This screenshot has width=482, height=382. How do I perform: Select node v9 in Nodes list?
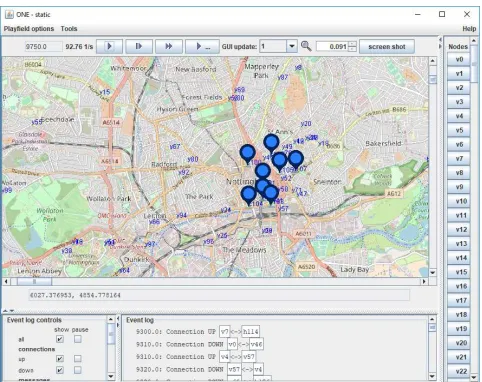[459, 187]
